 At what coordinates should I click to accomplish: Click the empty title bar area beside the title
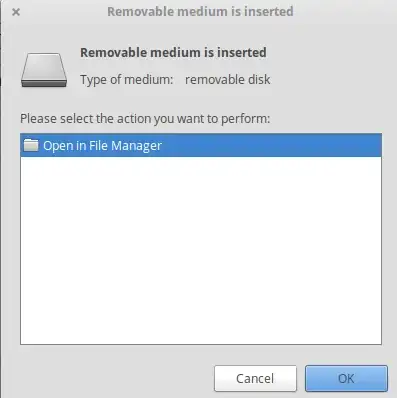click(343, 12)
